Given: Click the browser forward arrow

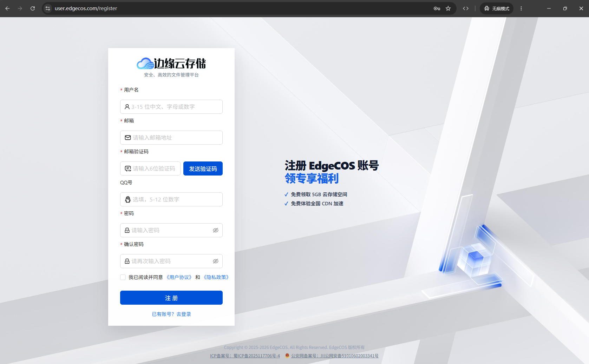Looking at the screenshot, I should pos(20,8).
